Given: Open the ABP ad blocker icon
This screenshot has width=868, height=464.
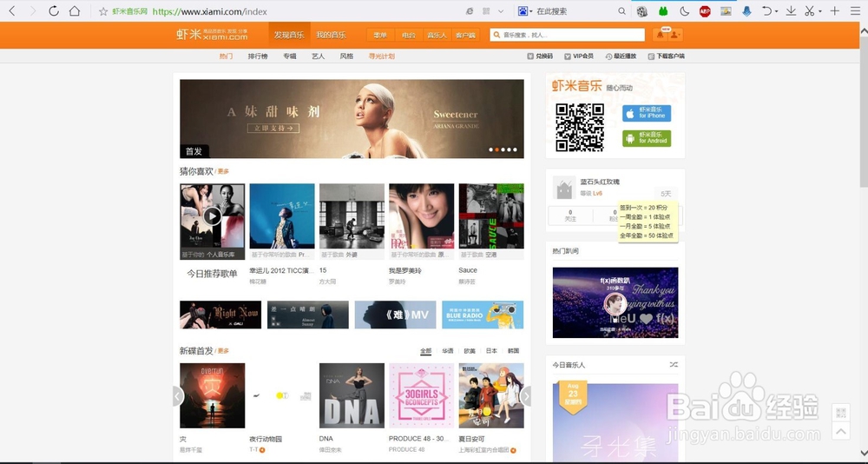Looking at the screenshot, I should point(705,11).
